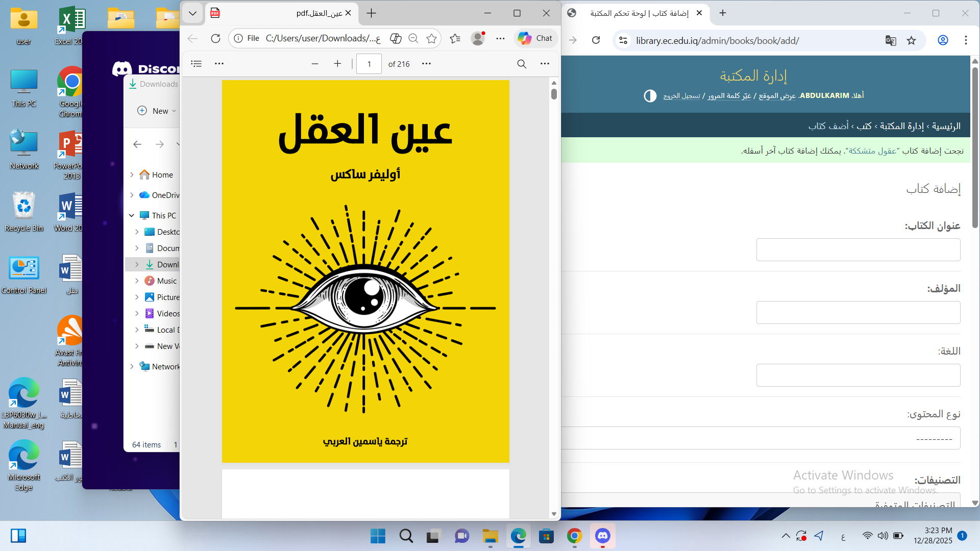Expand Home in File Explorer tree

point(132,174)
